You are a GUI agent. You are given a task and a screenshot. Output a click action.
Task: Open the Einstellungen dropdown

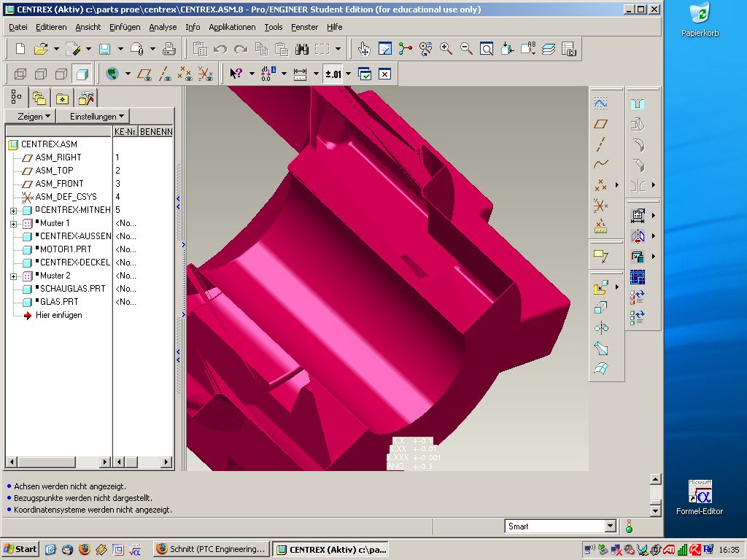click(93, 116)
